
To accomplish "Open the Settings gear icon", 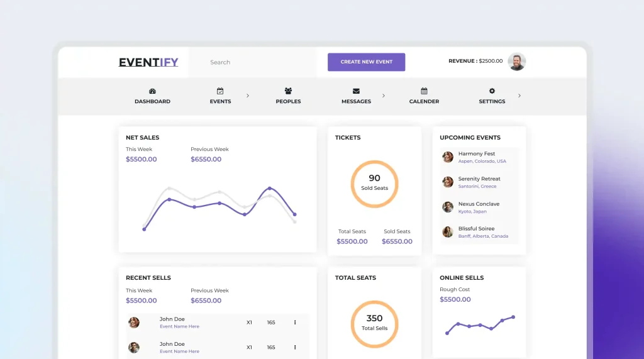I will [492, 91].
